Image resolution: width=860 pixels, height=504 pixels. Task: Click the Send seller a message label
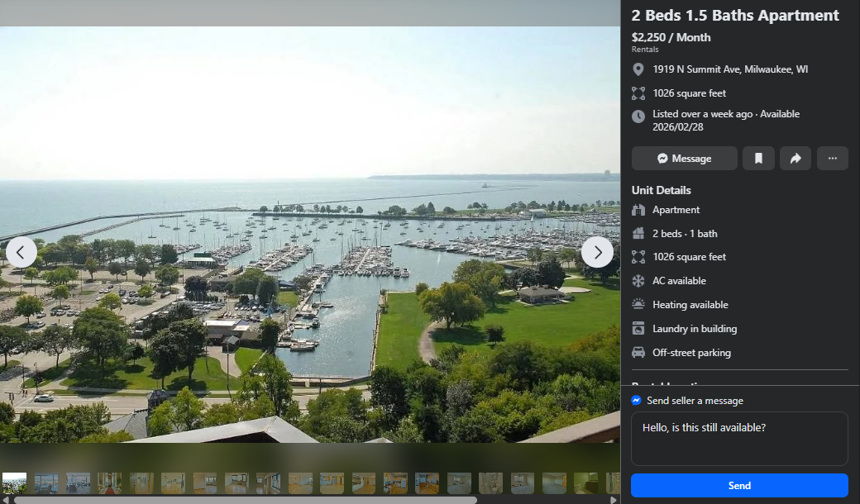pyautogui.click(x=695, y=401)
